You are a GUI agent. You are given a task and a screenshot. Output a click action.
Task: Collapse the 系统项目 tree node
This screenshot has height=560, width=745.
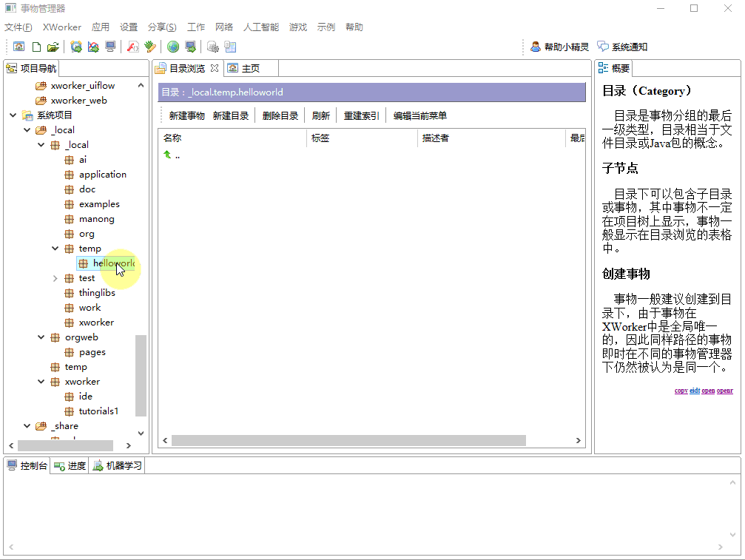pos(13,115)
